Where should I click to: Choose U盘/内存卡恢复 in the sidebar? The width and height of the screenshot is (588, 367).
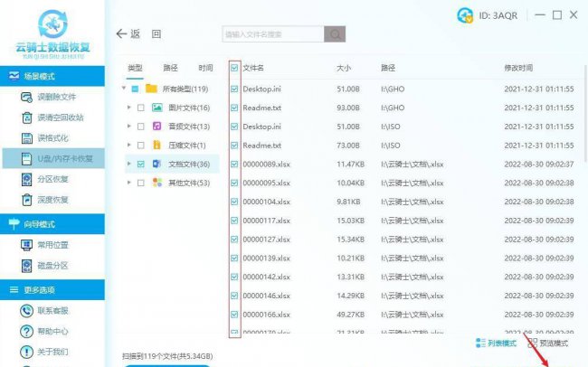(53, 158)
